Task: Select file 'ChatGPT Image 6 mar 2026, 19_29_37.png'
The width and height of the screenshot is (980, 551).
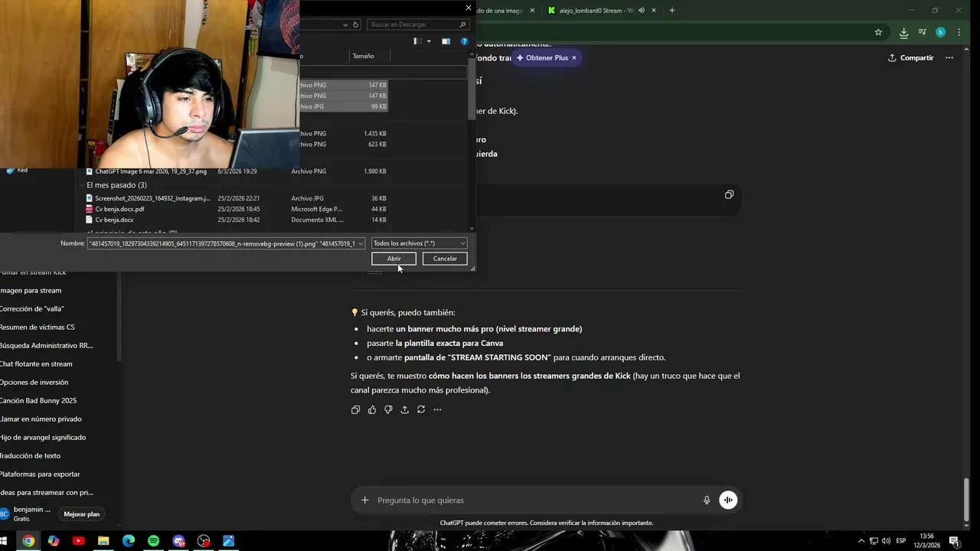Action: (151, 171)
